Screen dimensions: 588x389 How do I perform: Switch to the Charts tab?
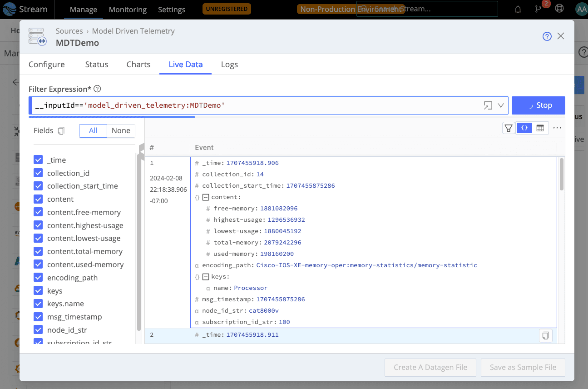(x=138, y=65)
